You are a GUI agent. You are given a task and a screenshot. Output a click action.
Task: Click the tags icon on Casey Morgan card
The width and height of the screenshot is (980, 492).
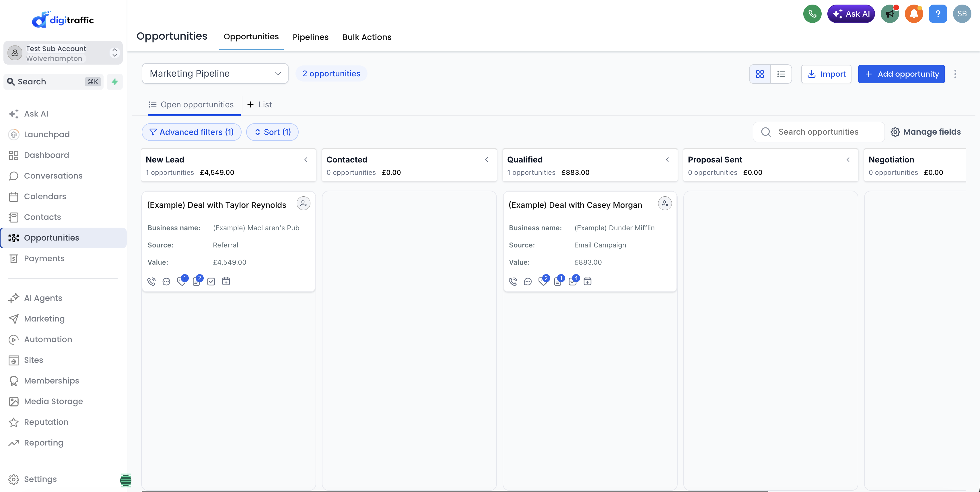click(x=543, y=281)
